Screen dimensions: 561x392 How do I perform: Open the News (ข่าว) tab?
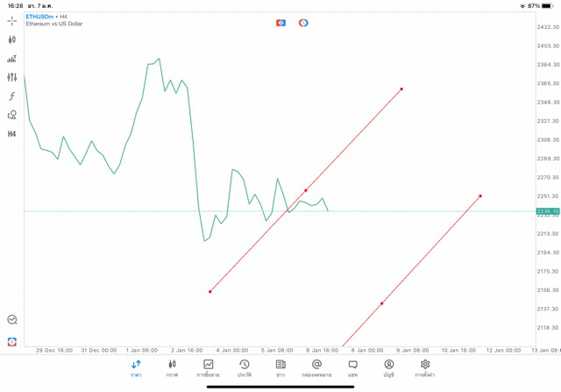point(280,367)
